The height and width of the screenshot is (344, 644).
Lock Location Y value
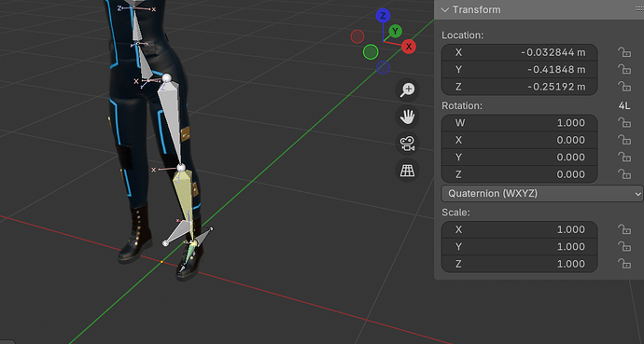(624, 70)
